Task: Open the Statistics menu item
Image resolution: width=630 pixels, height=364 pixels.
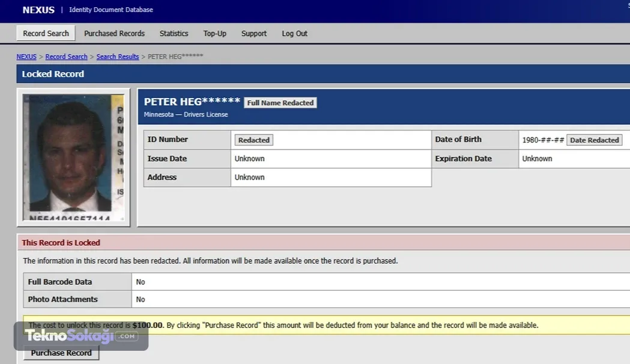Action: point(174,34)
